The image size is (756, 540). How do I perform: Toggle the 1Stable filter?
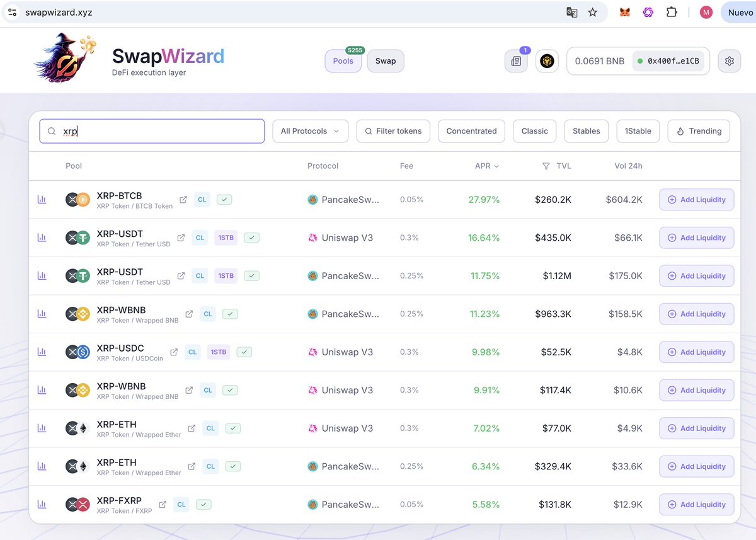pyautogui.click(x=638, y=131)
